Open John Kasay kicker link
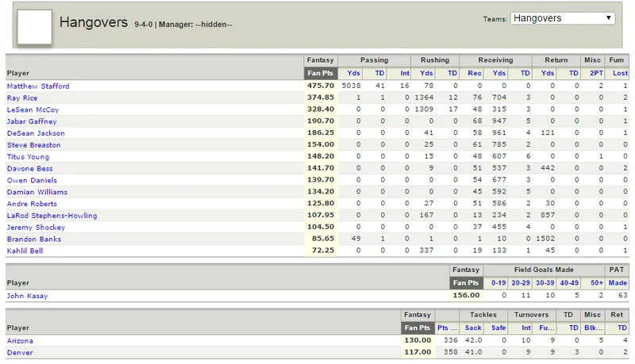 coord(27,296)
